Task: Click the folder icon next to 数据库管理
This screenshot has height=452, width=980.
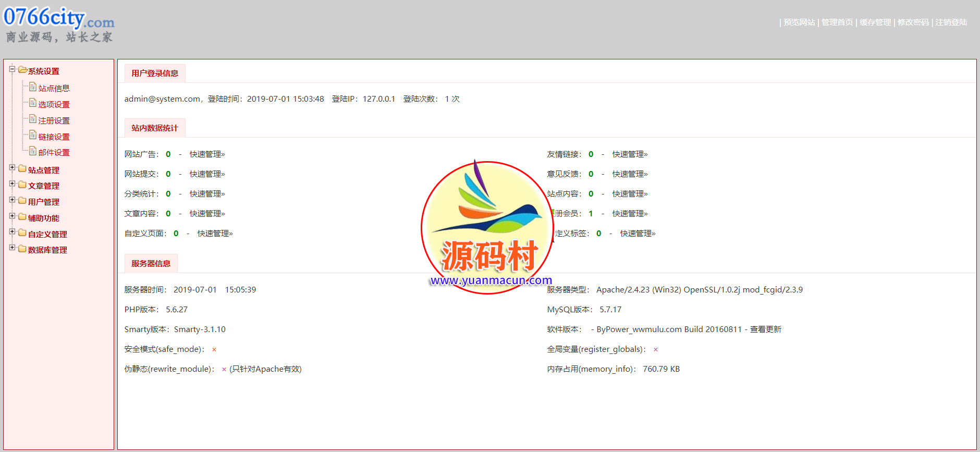Action: (22, 249)
